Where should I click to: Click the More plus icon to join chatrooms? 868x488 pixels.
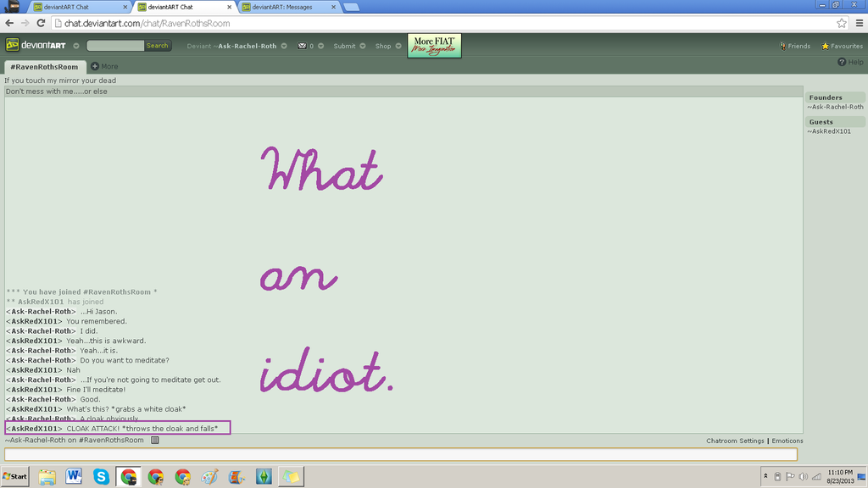click(95, 66)
